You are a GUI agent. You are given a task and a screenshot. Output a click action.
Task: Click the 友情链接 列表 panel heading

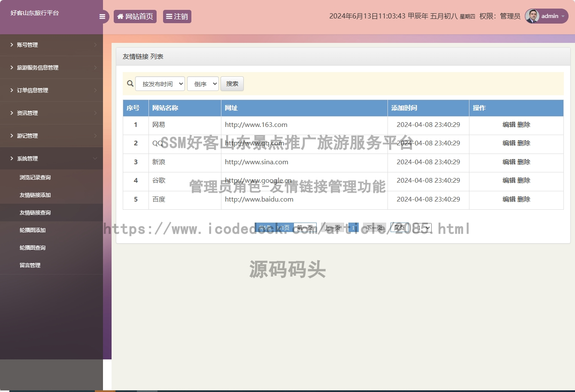pos(143,57)
